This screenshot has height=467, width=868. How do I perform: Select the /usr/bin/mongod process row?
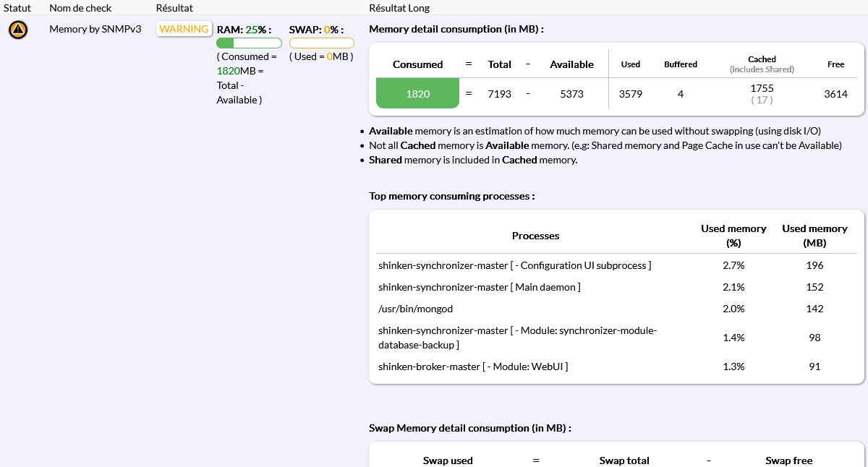(x=415, y=309)
